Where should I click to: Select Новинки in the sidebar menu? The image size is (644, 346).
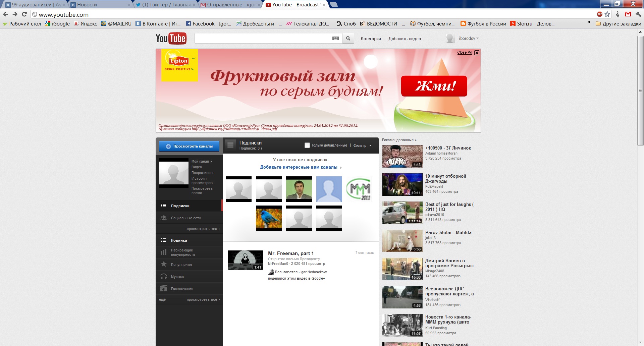[x=189, y=240]
